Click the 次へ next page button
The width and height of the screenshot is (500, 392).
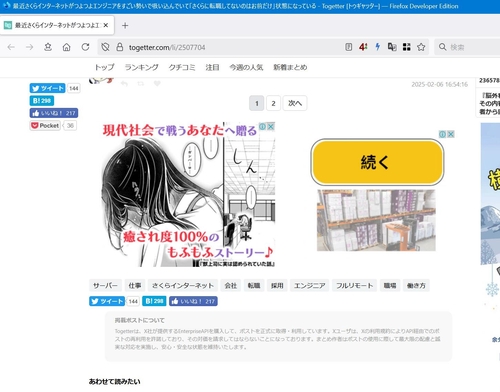295,103
